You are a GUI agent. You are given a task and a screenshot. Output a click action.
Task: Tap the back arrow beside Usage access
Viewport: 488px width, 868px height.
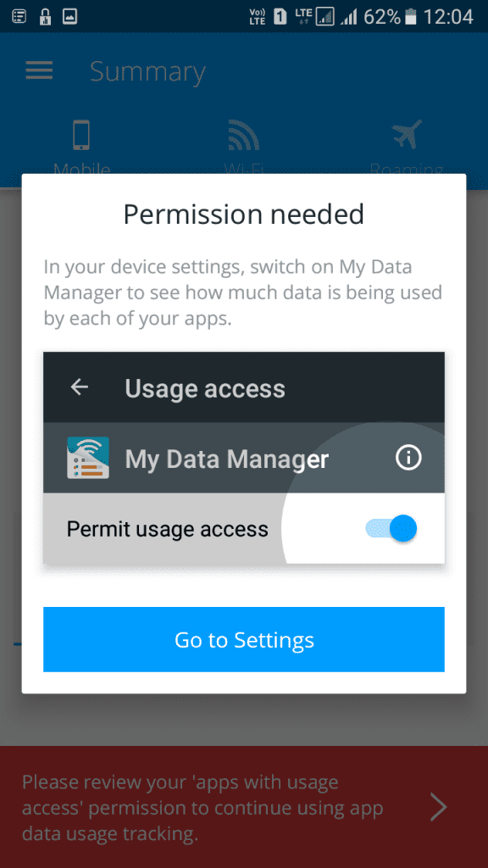coord(80,387)
